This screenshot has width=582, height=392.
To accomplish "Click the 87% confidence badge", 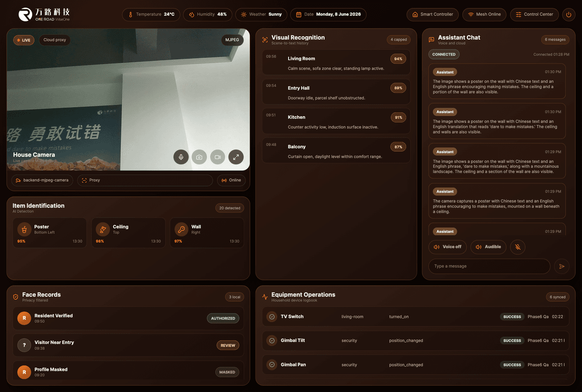I will point(398,147).
